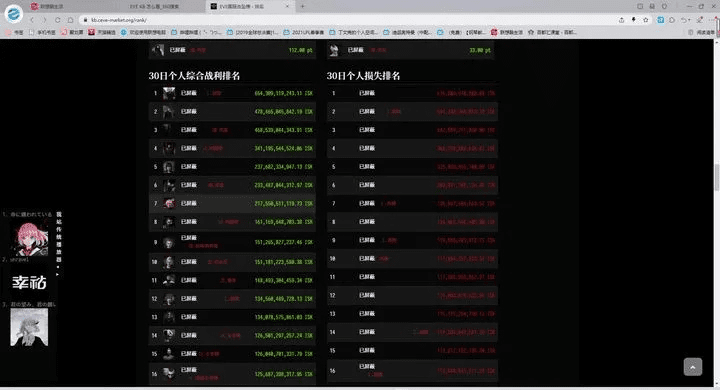720x390 pixels.
Task: Bookmark this page with star icon
Action: pyautogui.click(x=646, y=20)
